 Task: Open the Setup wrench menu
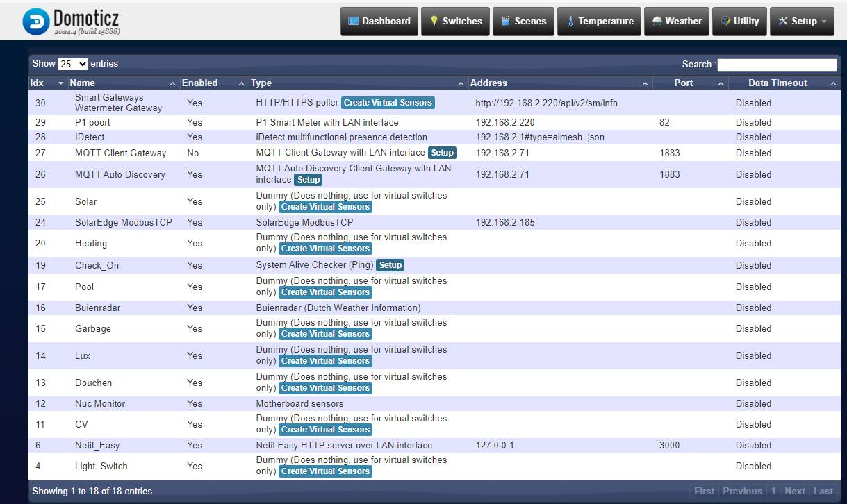(x=783, y=22)
